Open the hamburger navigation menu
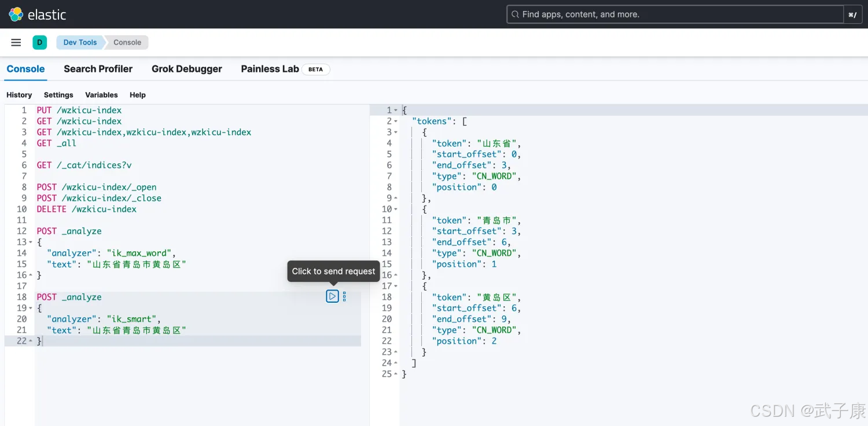Screen dimensions: 868x426 (x=16, y=42)
